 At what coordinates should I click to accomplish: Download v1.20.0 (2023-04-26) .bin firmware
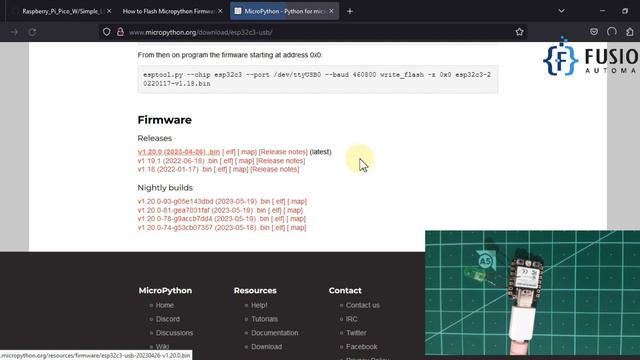pos(179,152)
